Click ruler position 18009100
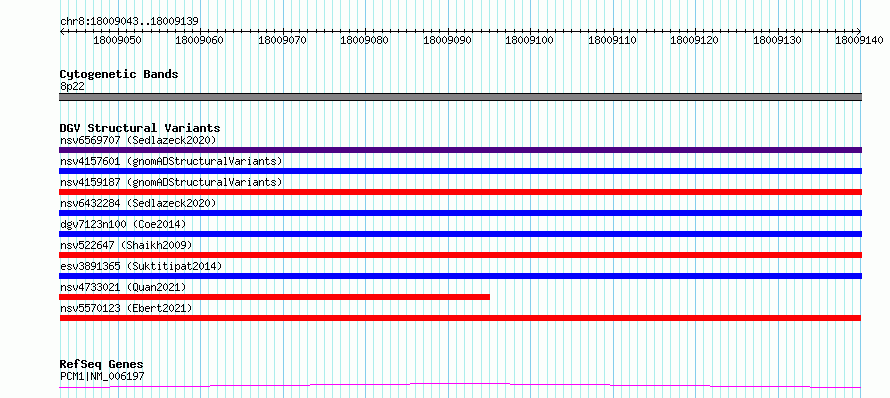Image resolution: width=890 pixels, height=398 pixels. (530, 41)
